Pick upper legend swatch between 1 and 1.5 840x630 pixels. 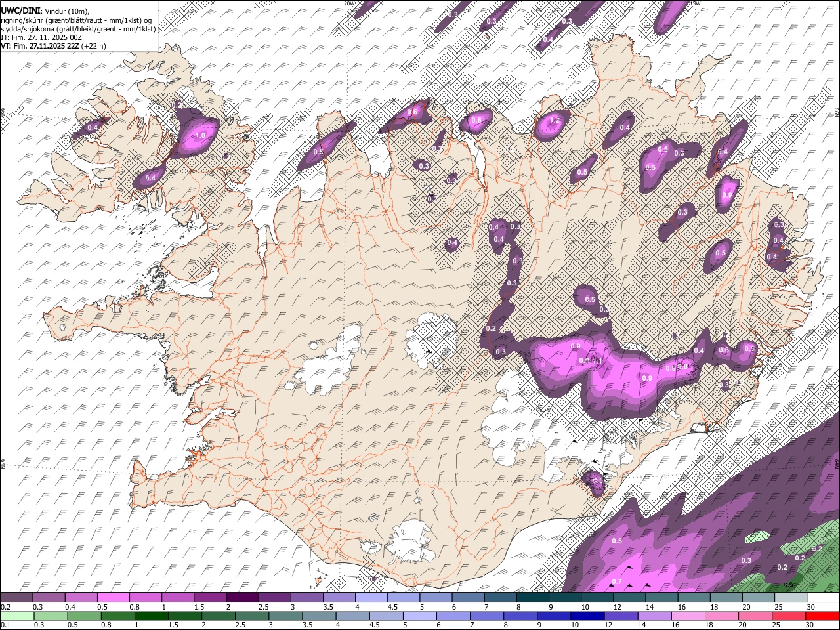177,598
